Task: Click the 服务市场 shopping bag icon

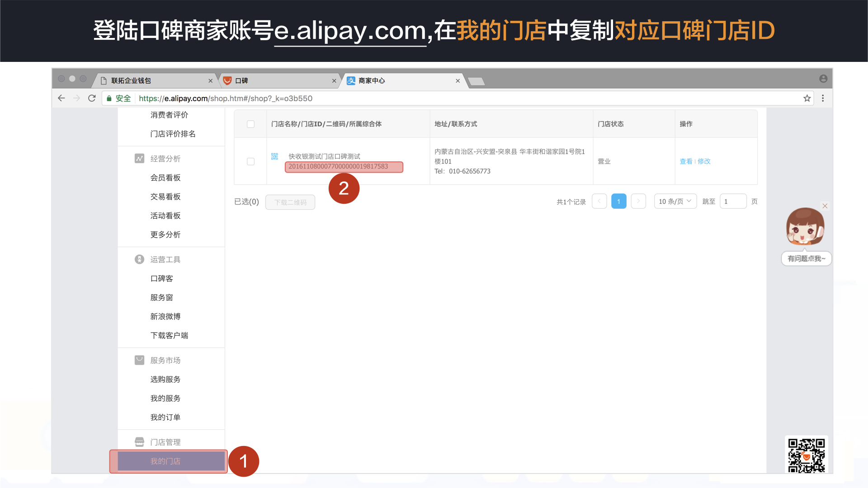Action: (x=139, y=360)
